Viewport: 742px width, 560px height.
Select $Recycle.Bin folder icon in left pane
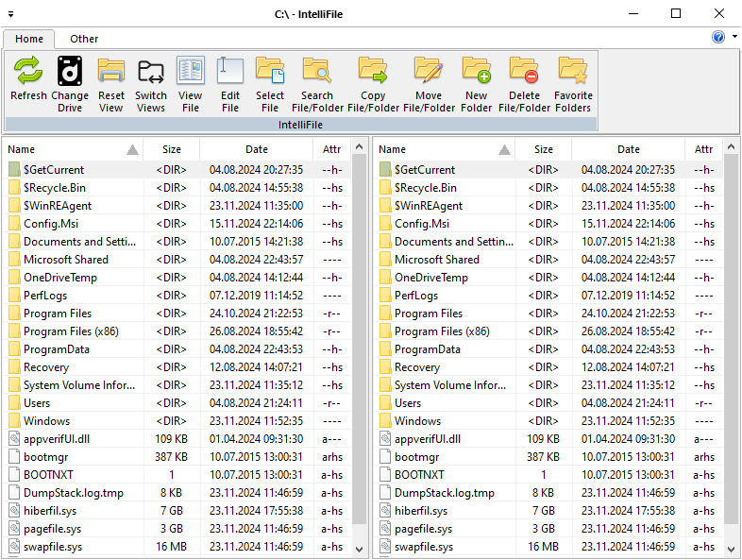coord(14,188)
